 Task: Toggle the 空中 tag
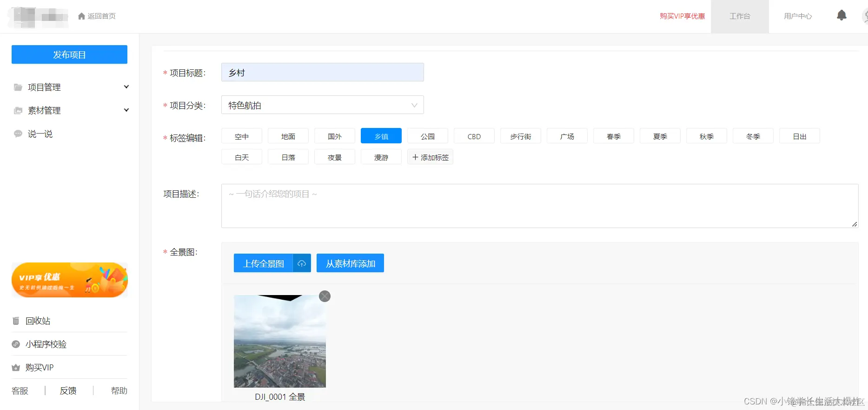point(242,136)
